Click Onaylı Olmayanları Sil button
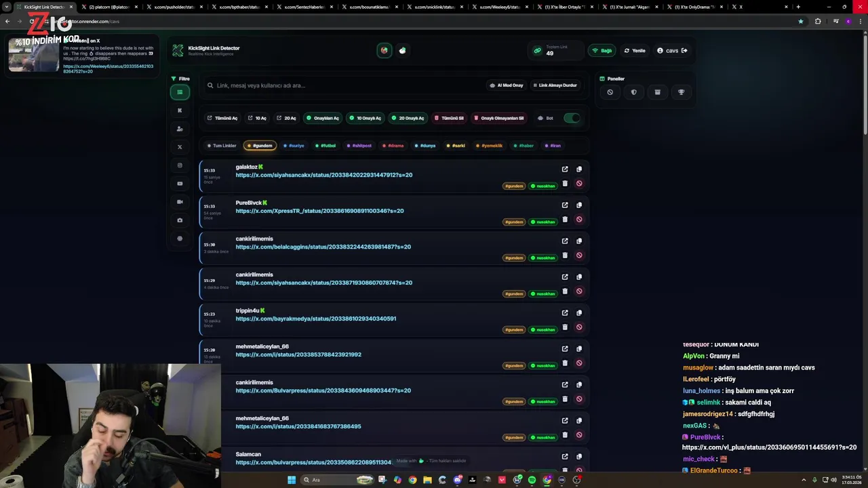Image resolution: width=868 pixels, height=488 pixels. coord(499,118)
